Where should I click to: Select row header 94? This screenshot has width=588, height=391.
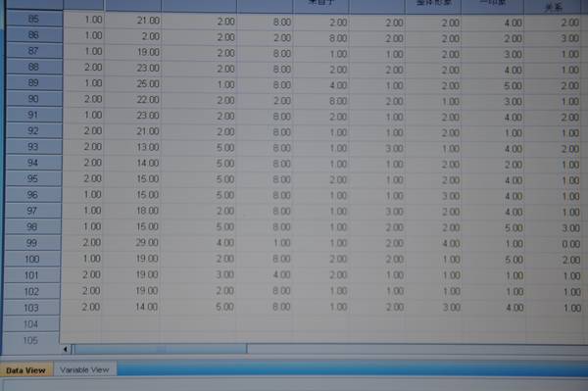(x=33, y=163)
